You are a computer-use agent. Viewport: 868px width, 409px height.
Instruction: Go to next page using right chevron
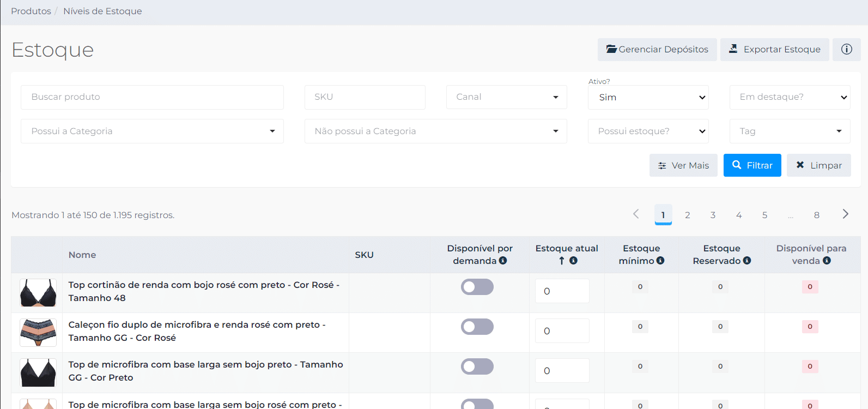(x=845, y=214)
